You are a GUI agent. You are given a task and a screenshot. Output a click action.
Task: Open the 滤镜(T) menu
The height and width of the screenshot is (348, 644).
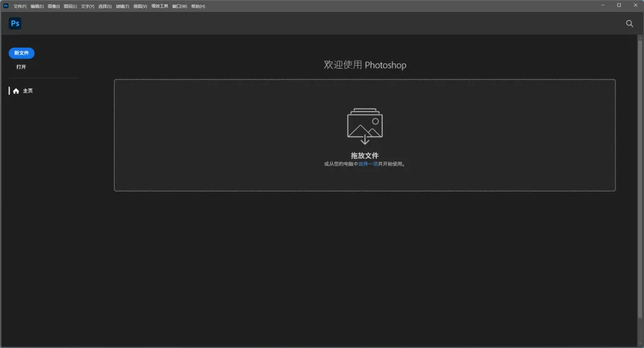[x=122, y=6]
